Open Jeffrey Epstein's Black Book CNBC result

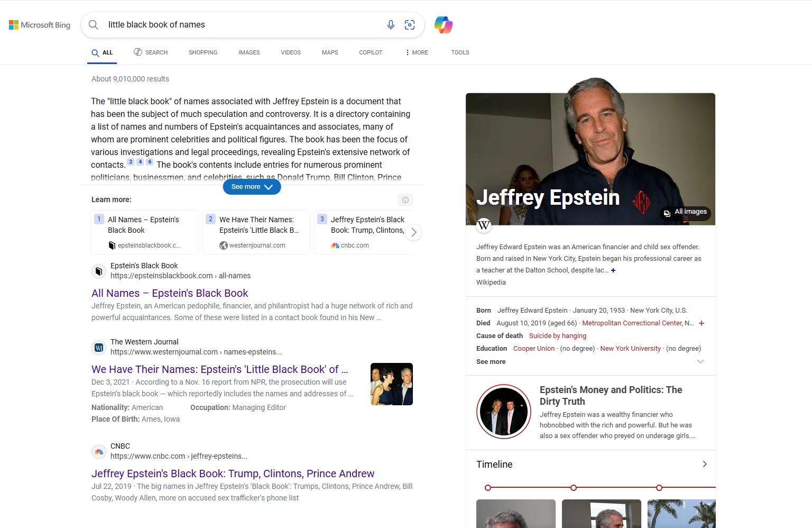tap(233, 474)
